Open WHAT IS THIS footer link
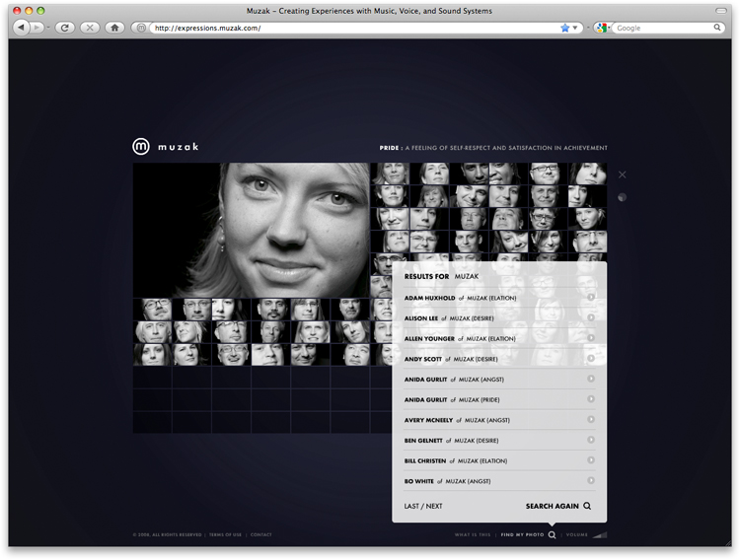 tap(473, 534)
